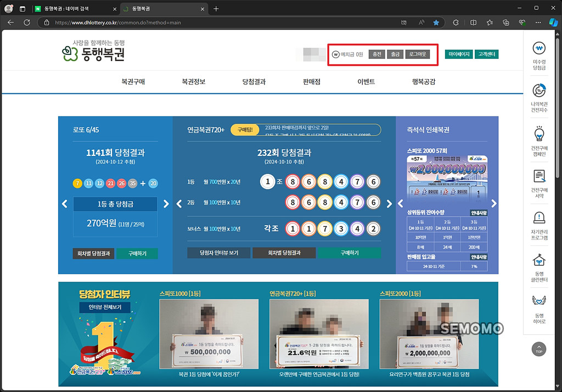Click the 출금 withdraw button
This screenshot has height=392, width=562.
pyautogui.click(x=395, y=54)
